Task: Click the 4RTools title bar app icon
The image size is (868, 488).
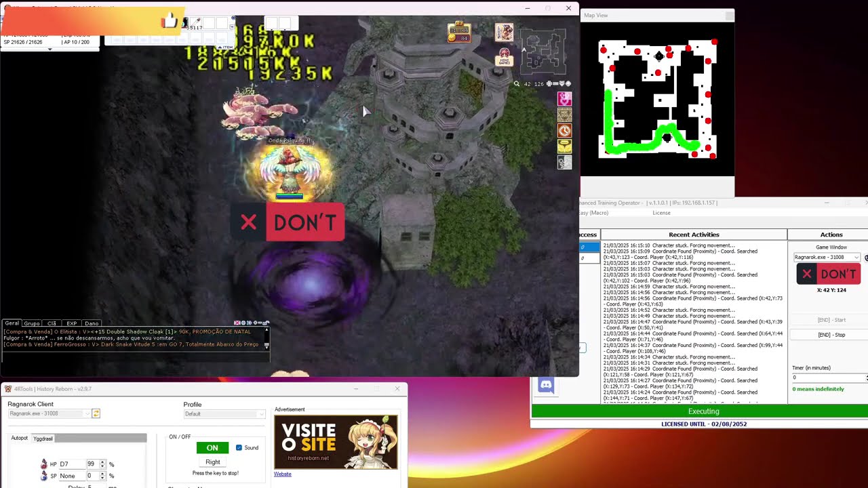Action: pos(8,389)
